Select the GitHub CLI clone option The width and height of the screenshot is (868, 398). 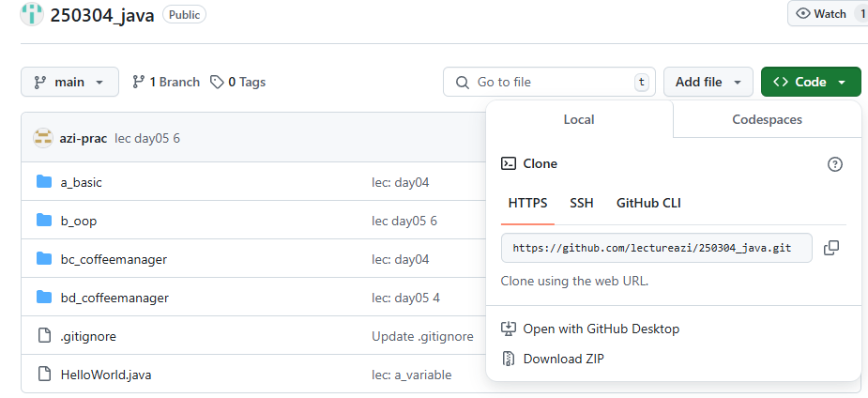(x=648, y=203)
